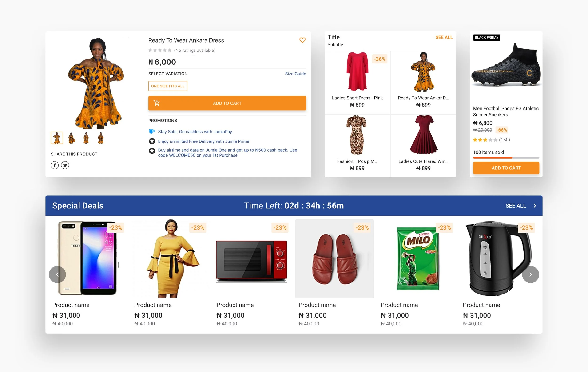This screenshot has height=372, width=588.
Task: Open Ladies Short Dress Pink product tile
Action: coord(357,82)
